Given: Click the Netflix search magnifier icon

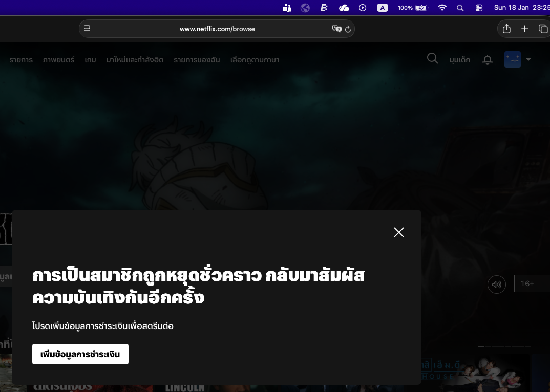Looking at the screenshot, I should pos(432,58).
